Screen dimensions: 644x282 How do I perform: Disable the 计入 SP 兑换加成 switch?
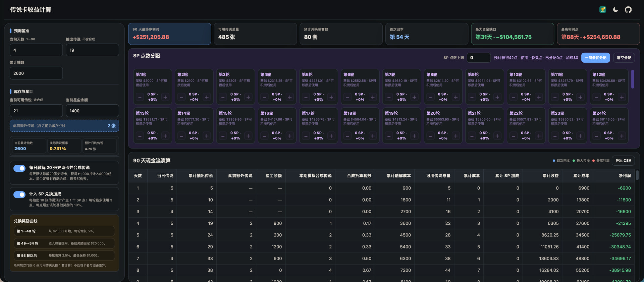pyautogui.click(x=19, y=194)
